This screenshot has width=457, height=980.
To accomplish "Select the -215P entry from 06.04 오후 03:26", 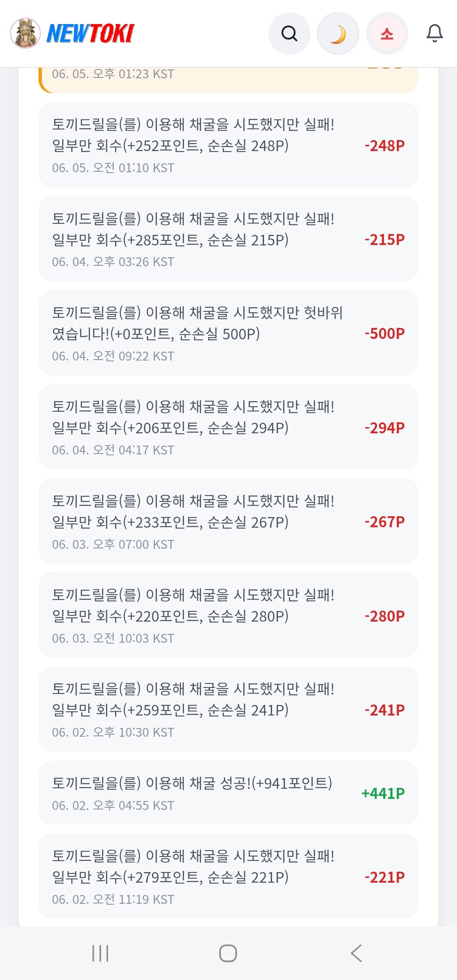I will coord(228,239).
